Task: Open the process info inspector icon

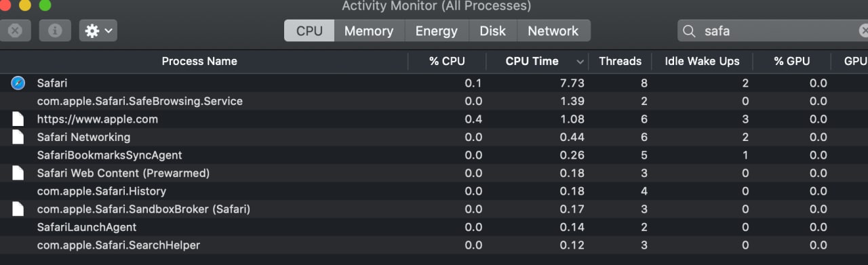Action: pos(55,30)
